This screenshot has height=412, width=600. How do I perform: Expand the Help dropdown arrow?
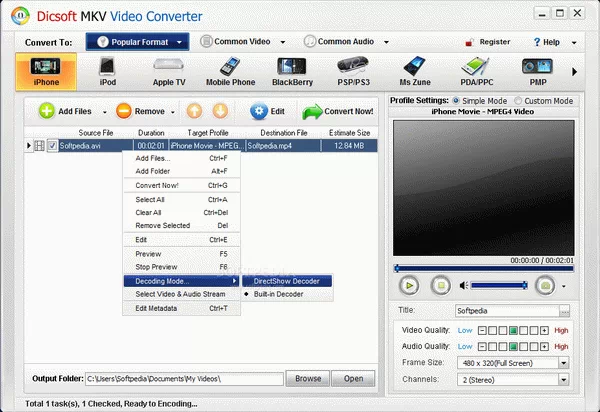pyautogui.click(x=574, y=42)
